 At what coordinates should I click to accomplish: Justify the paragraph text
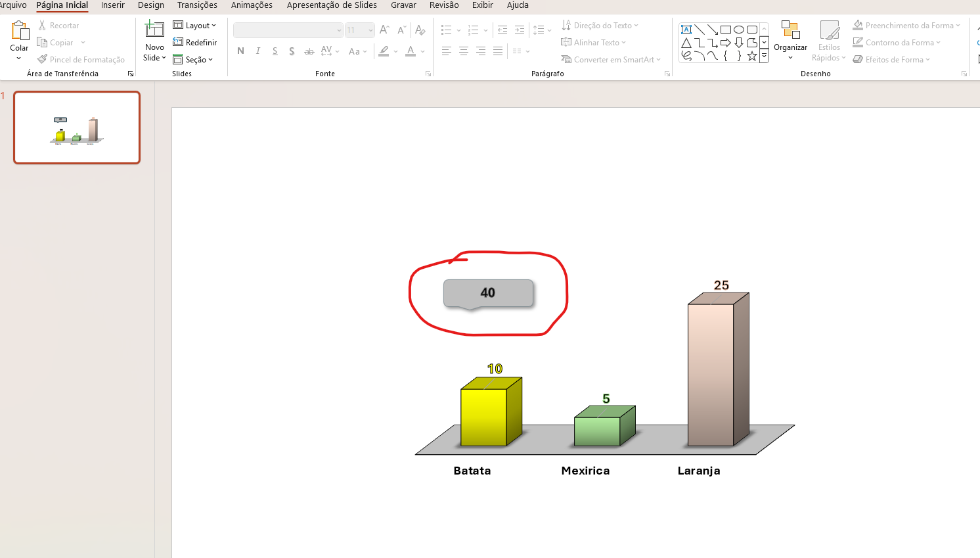(498, 51)
